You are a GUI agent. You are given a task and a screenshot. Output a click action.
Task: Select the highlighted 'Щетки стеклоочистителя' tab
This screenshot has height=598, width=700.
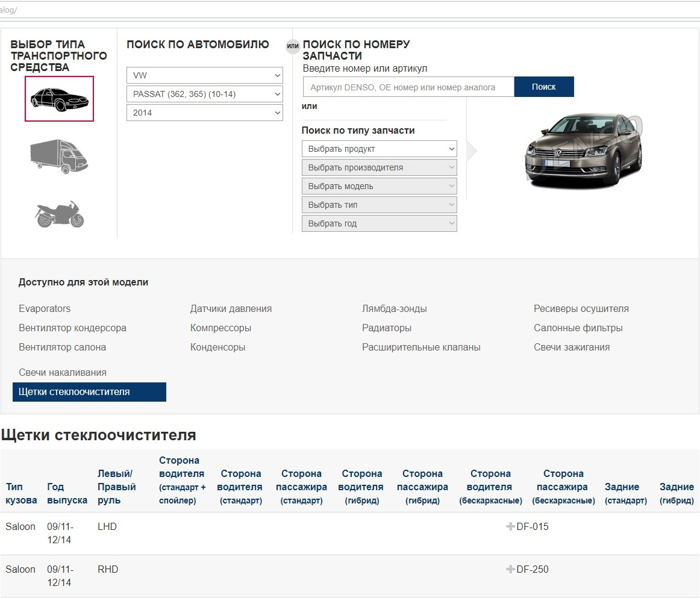click(x=89, y=392)
